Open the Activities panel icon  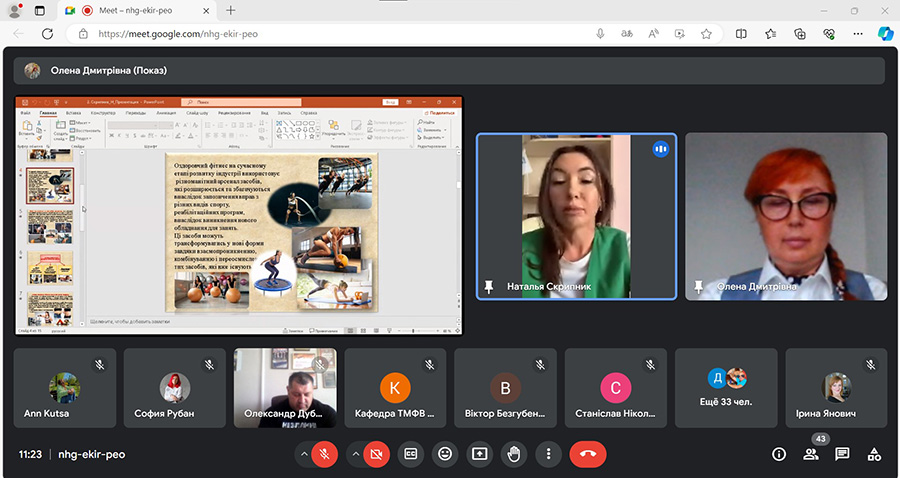[874, 454]
